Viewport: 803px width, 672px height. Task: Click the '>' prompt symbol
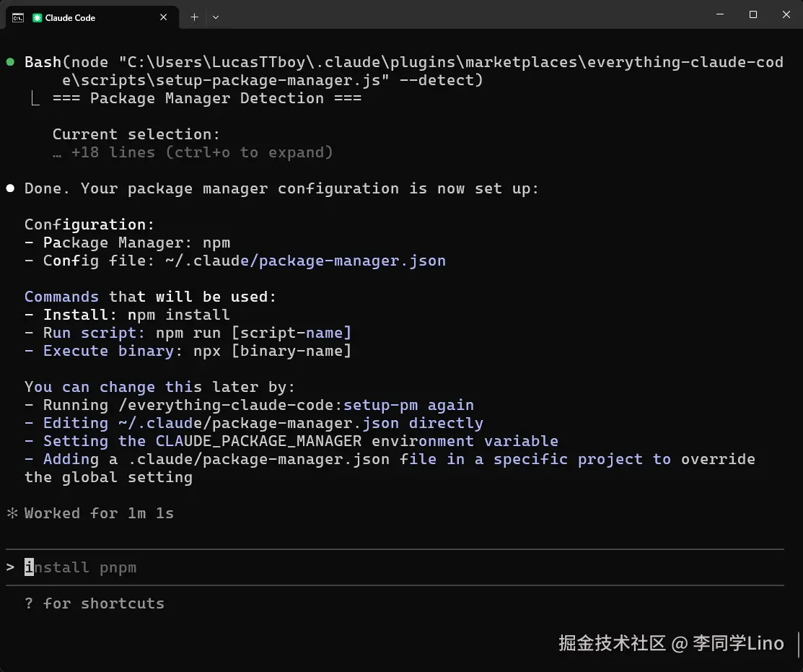[x=10, y=567]
